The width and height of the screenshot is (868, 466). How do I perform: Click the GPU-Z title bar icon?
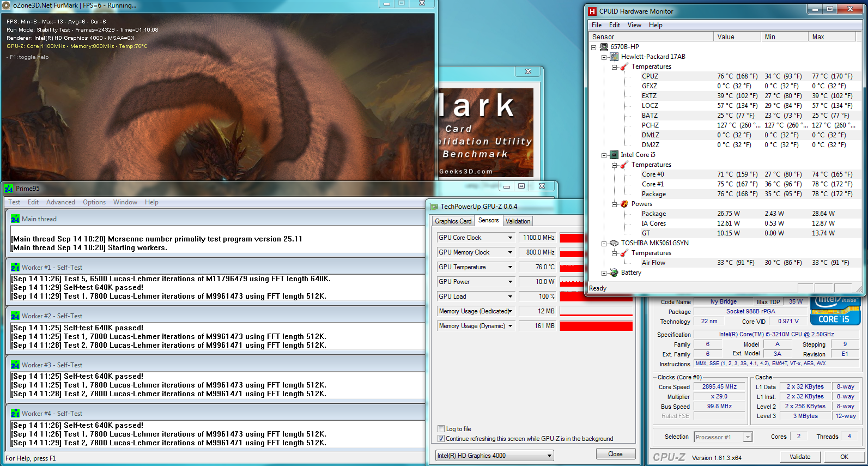434,207
